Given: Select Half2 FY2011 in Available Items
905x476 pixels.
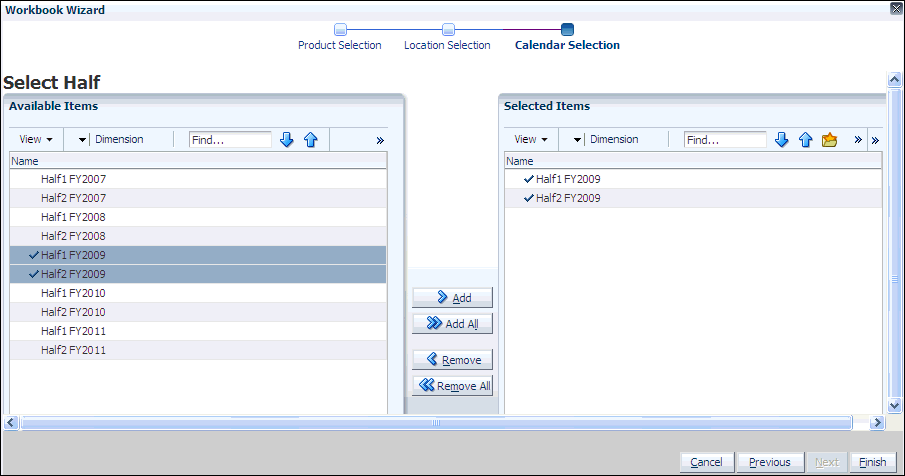Looking at the screenshot, I should coord(198,350).
